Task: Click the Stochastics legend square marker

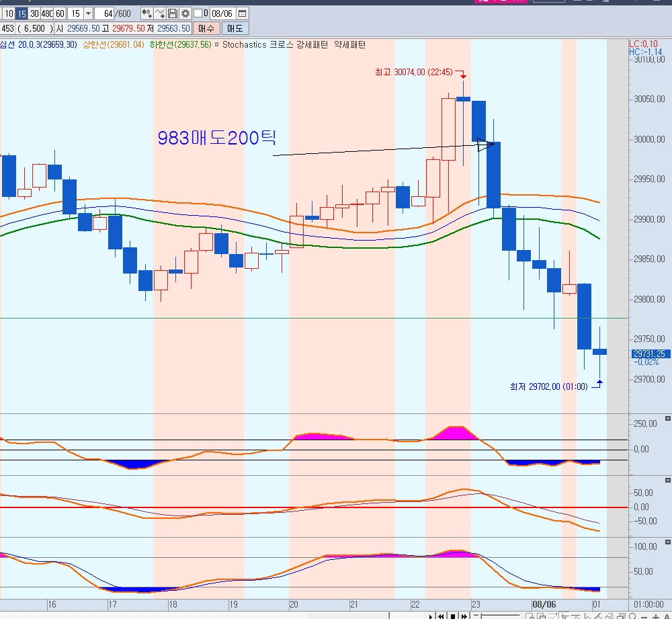Action: point(217,44)
